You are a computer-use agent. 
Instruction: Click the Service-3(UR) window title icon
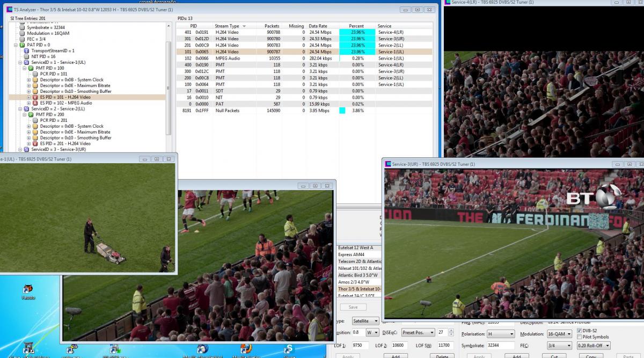[x=388, y=164]
